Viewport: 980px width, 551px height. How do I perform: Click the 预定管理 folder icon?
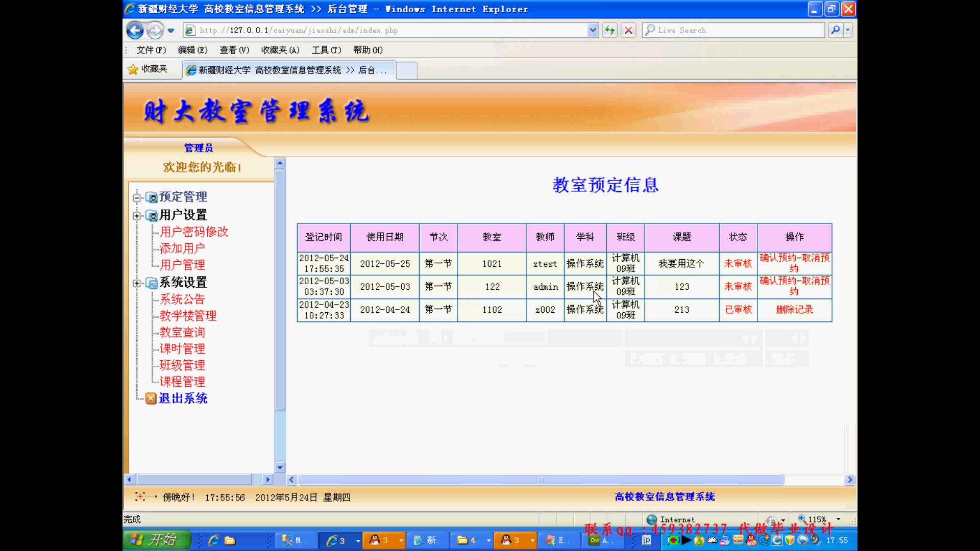click(x=151, y=197)
